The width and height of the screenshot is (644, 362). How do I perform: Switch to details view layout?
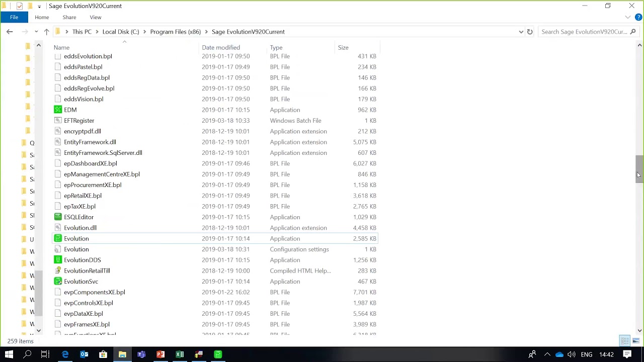coord(625,341)
